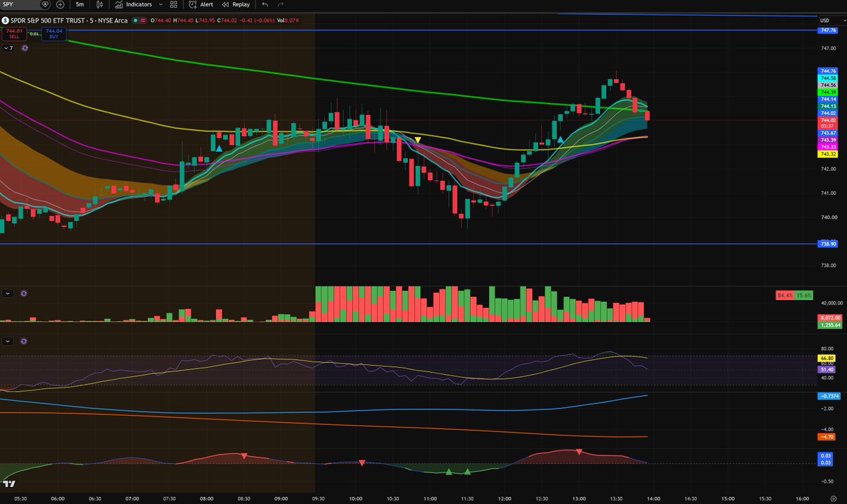Image resolution: width=847 pixels, height=504 pixels.
Task: Expand the volume pane legend chevron
Action: (7, 292)
